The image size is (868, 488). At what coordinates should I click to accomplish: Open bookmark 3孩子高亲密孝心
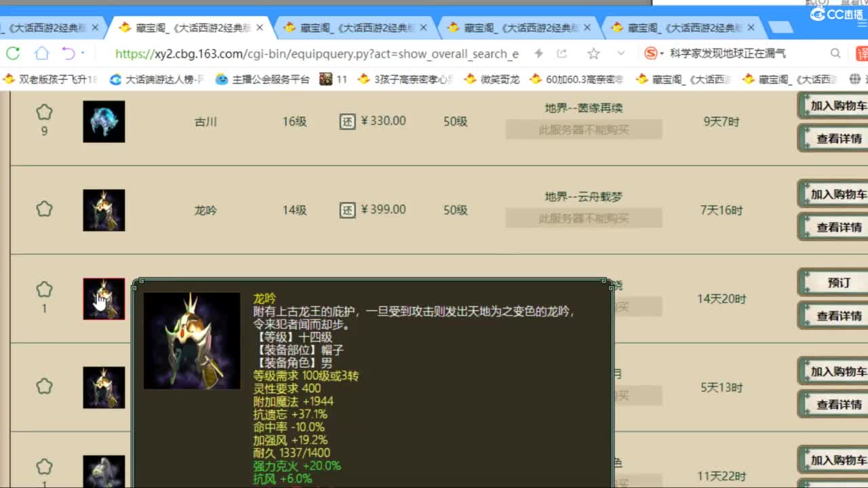tap(406, 79)
